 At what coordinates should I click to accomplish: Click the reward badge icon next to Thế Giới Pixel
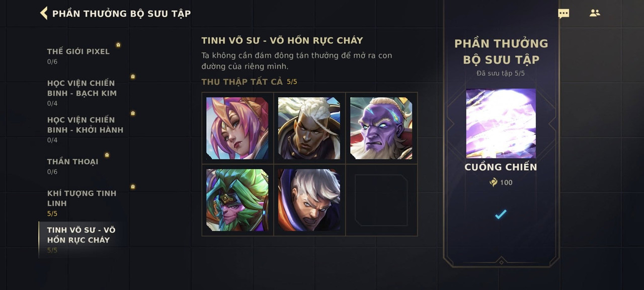tap(118, 45)
